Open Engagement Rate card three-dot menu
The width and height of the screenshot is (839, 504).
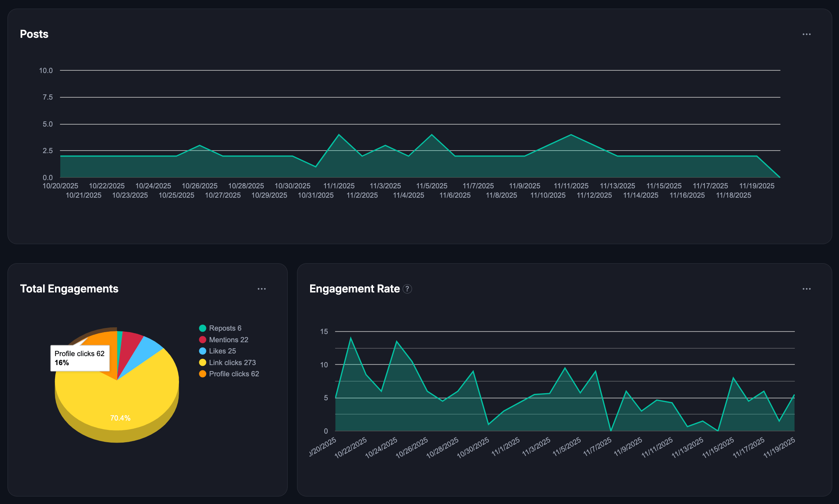click(x=806, y=289)
